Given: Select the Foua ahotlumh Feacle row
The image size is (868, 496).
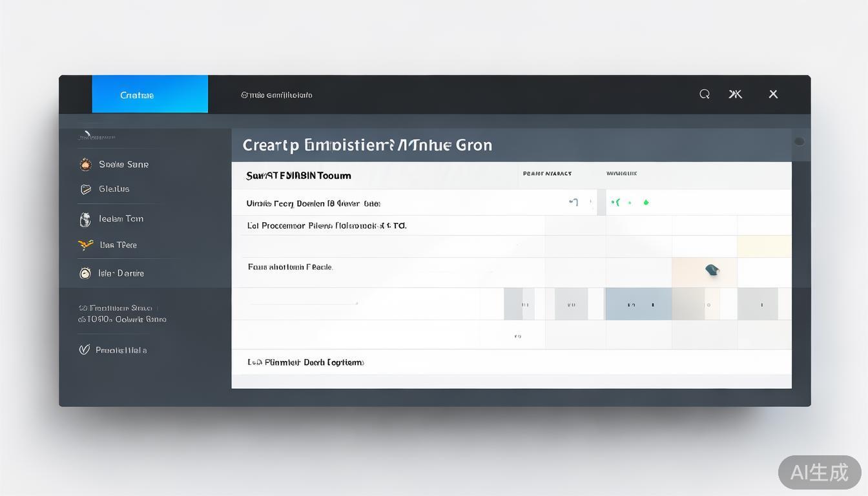Looking at the screenshot, I should [291, 267].
